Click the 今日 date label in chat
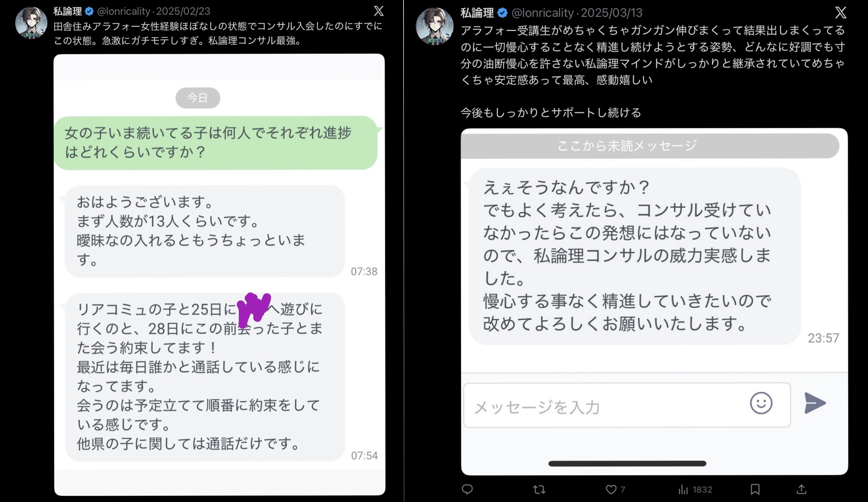Viewport: 868px width, 502px height. 198,98
